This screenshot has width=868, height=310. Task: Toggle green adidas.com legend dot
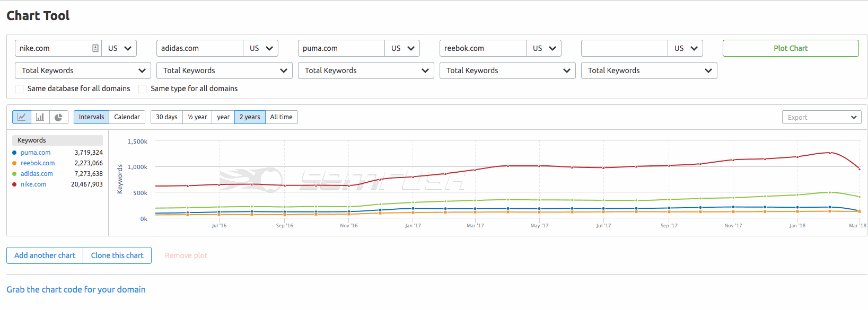click(x=14, y=174)
